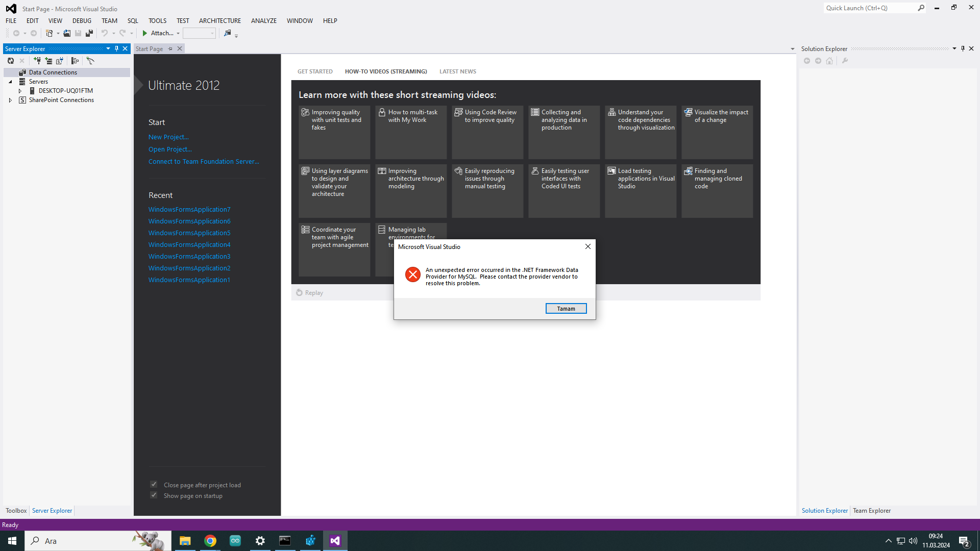
Task: Pin the Server Explorer panel
Action: point(116,48)
